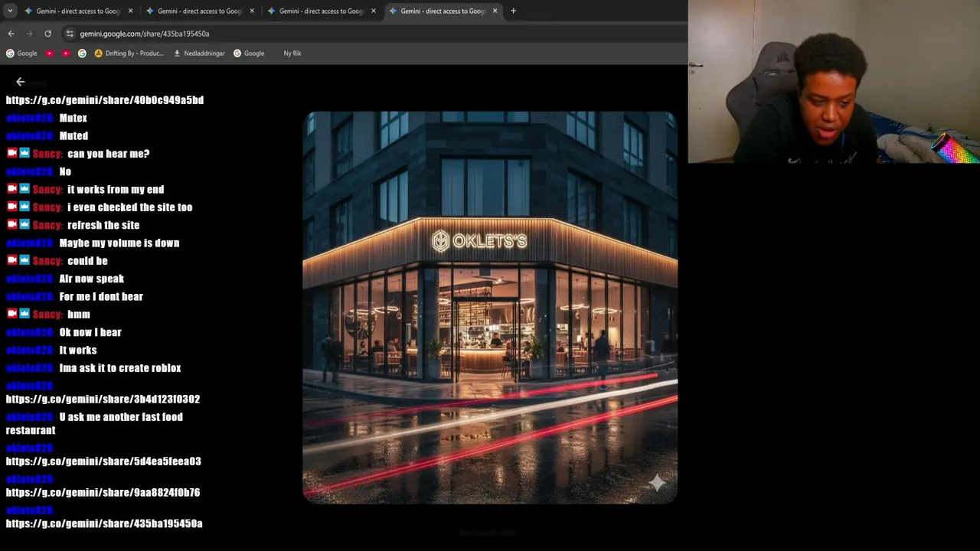
Task: Close the third Gemini tab
Action: pyautogui.click(x=374, y=11)
